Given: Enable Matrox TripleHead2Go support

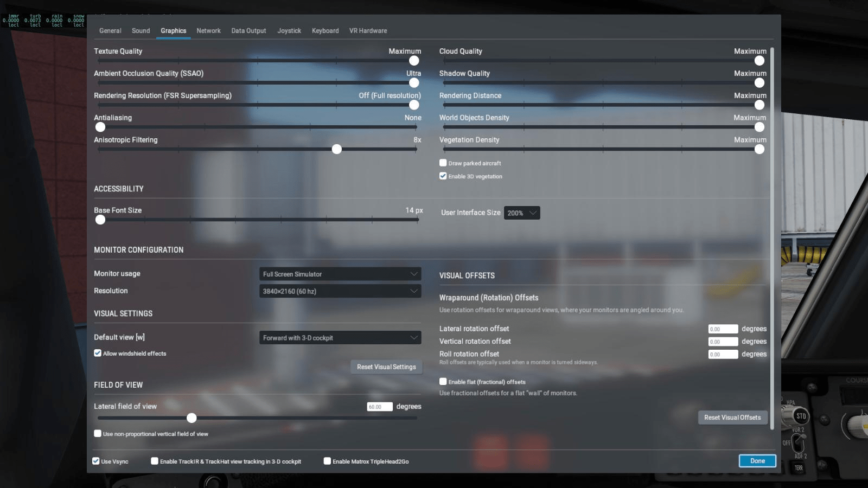Looking at the screenshot, I should [327, 461].
